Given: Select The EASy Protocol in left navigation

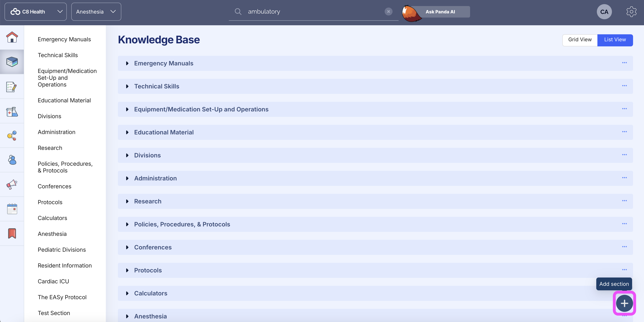Looking at the screenshot, I should [62, 297].
